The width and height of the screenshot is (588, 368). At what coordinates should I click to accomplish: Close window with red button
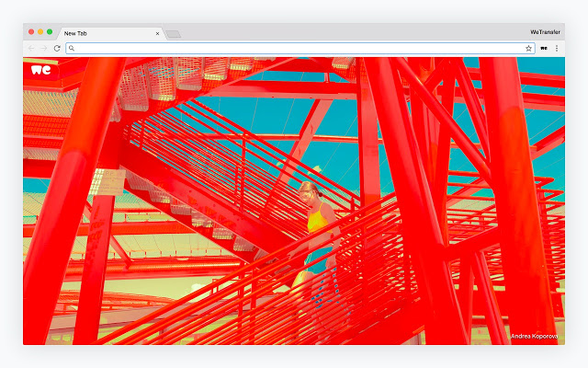pos(31,32)
